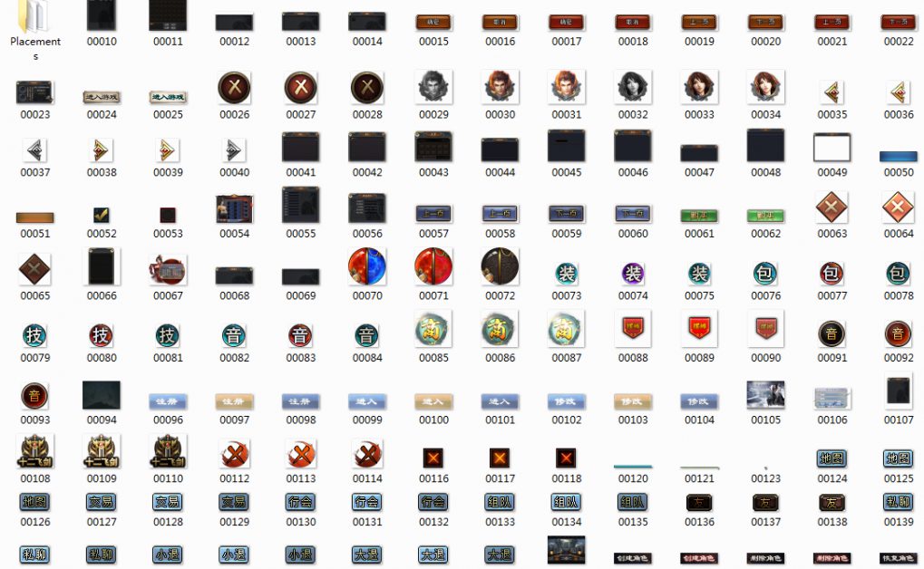924x569 pixels.
Task: Click file 00037 gray left arrow icon
Action: click(35, 149)
